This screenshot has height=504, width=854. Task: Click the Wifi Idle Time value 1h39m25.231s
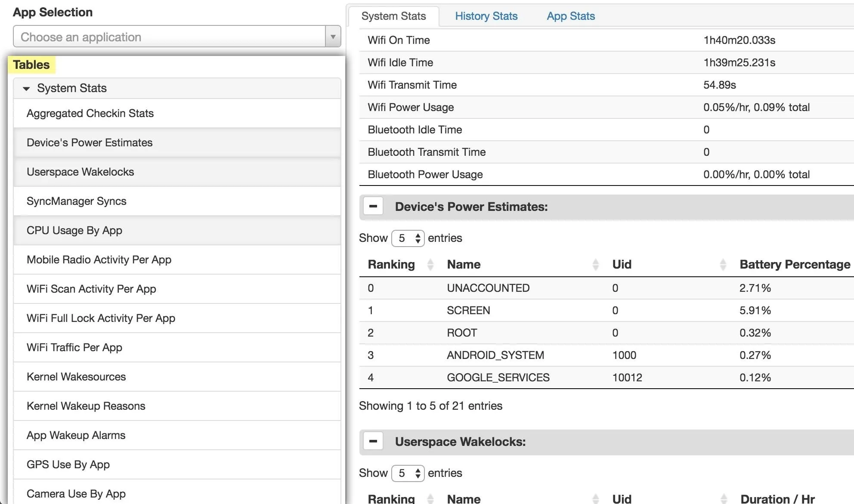[739, 62]
